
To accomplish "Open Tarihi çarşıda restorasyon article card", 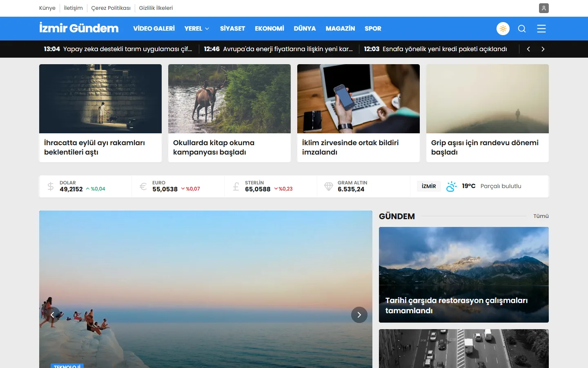I will [x=464, y=275].
